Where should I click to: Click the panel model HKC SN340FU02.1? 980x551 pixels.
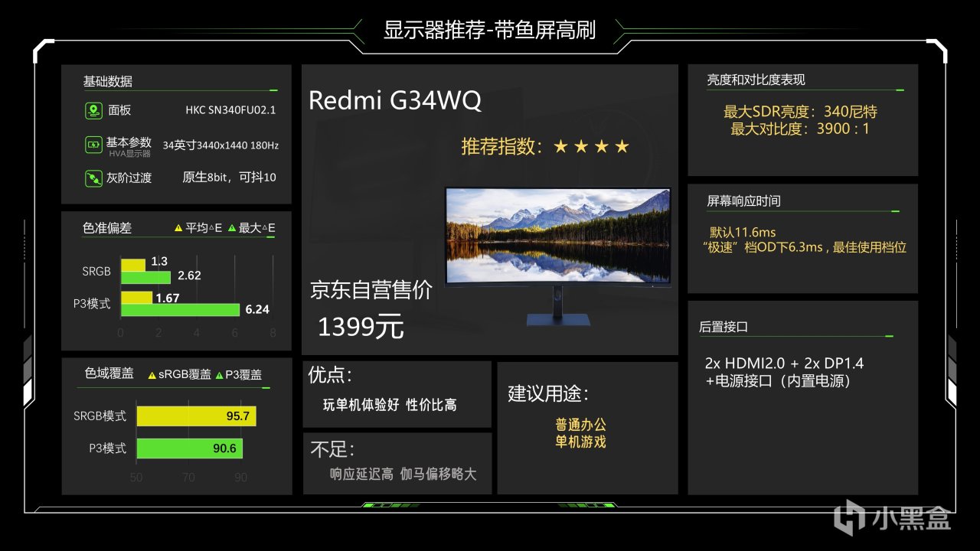tap(230, 110)
